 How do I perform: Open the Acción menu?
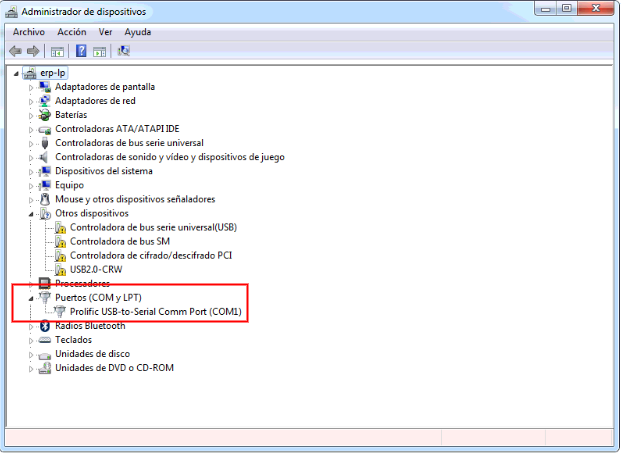72,32
